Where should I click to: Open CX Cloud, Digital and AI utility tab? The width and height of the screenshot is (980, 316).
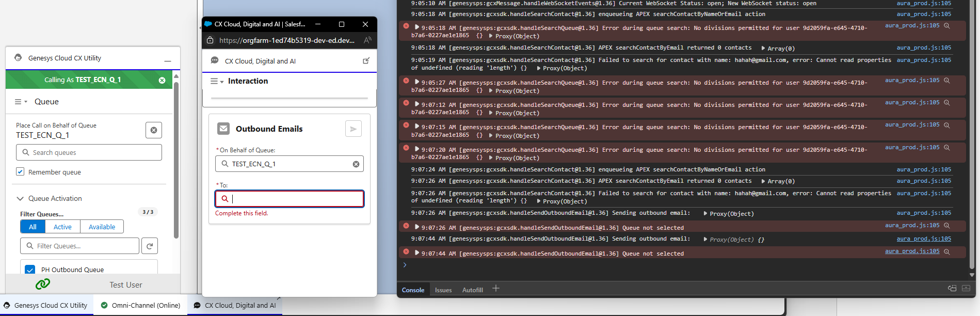(234, 305)
